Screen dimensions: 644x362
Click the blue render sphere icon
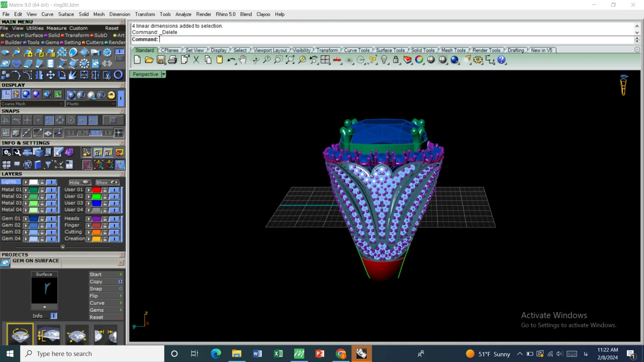454,60
